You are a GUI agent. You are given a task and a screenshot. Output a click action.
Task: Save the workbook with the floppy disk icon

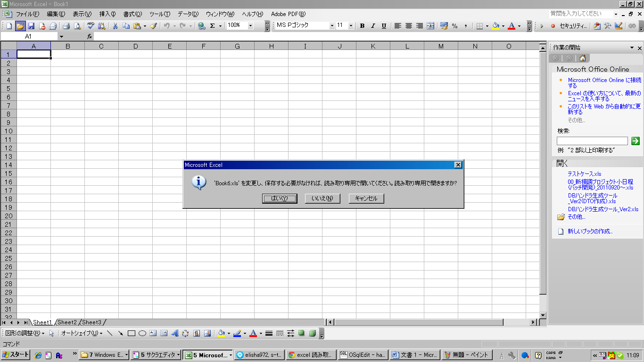coord(31,26)
